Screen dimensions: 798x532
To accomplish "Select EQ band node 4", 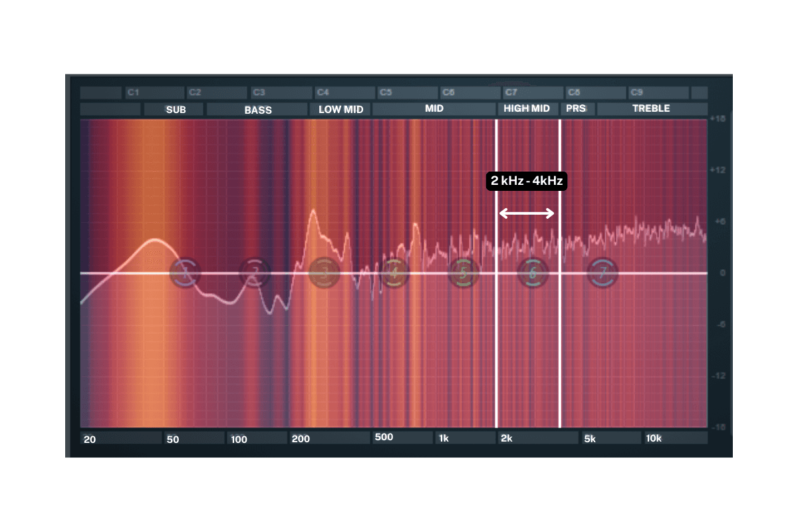I will coord(394,273).
